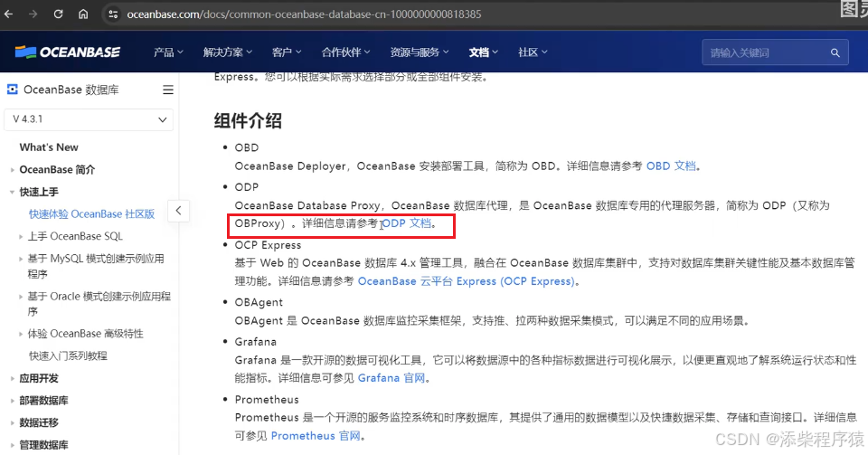Focus the 请输入关键词 search field
Image resolution: width=868 pixels, height=455 pixels.
pyautogui.click(x=775, y=52)
